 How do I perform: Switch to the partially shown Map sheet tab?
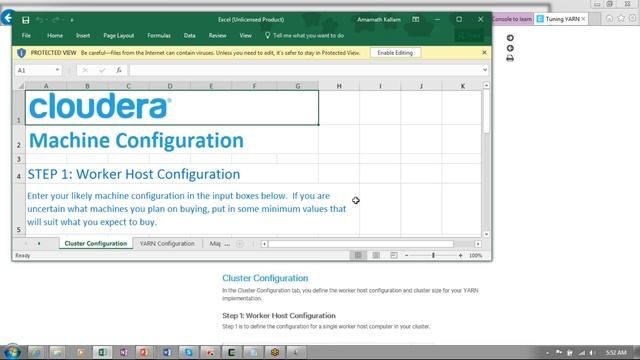click(215, 243)
